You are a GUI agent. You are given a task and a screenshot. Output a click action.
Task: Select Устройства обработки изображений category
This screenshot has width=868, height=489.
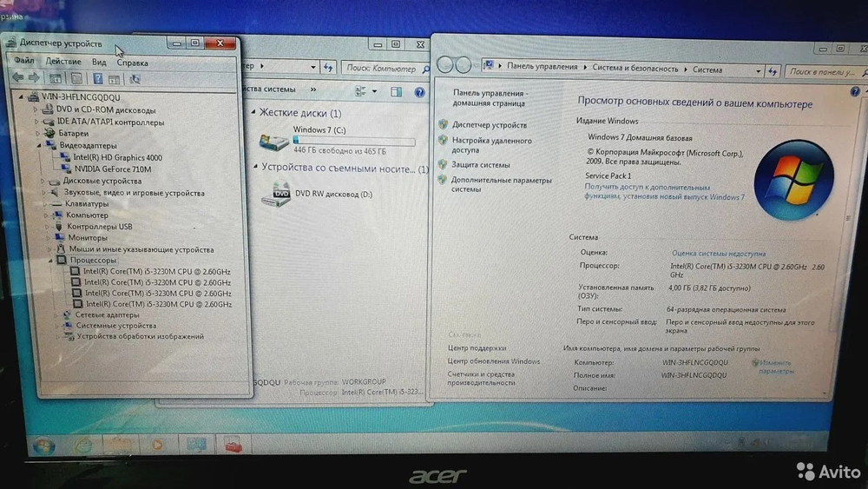pos(140,336)
